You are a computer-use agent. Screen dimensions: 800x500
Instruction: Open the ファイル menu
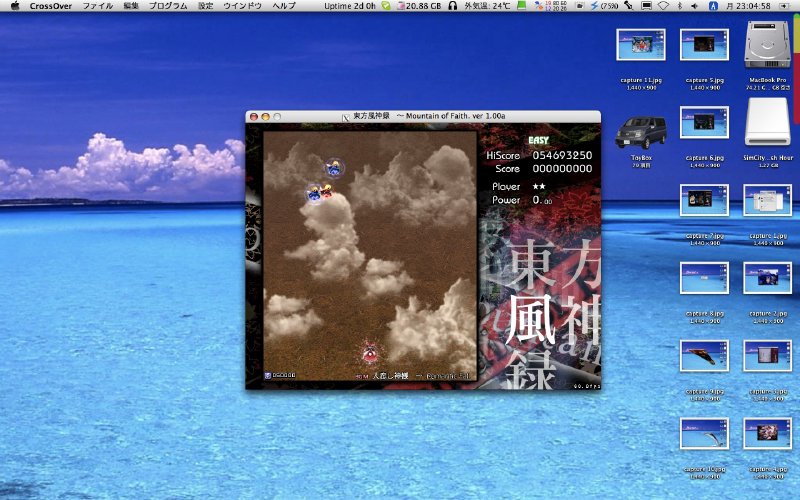[98, 6]
